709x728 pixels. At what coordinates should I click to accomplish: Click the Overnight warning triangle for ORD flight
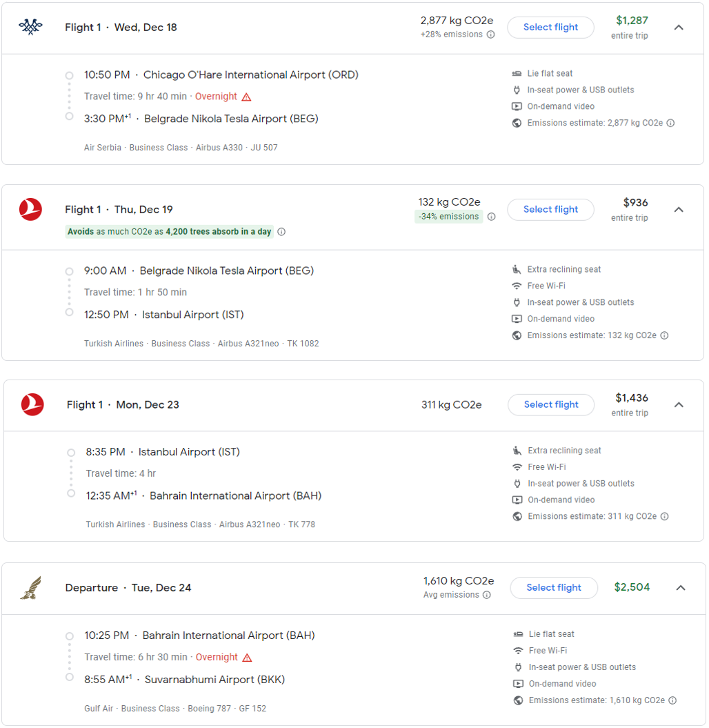point(246,97)
